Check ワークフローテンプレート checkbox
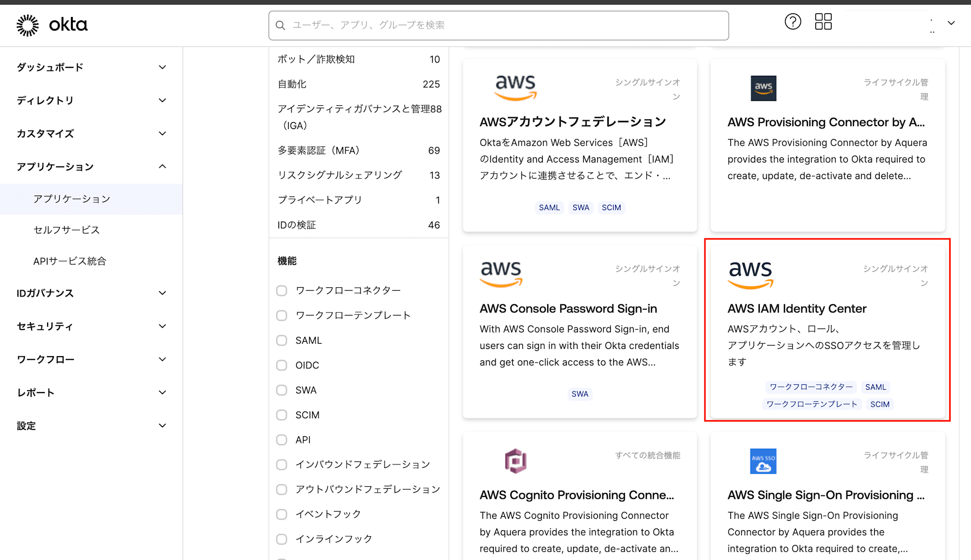Screen dimensions: 971x560 [282, 315]
